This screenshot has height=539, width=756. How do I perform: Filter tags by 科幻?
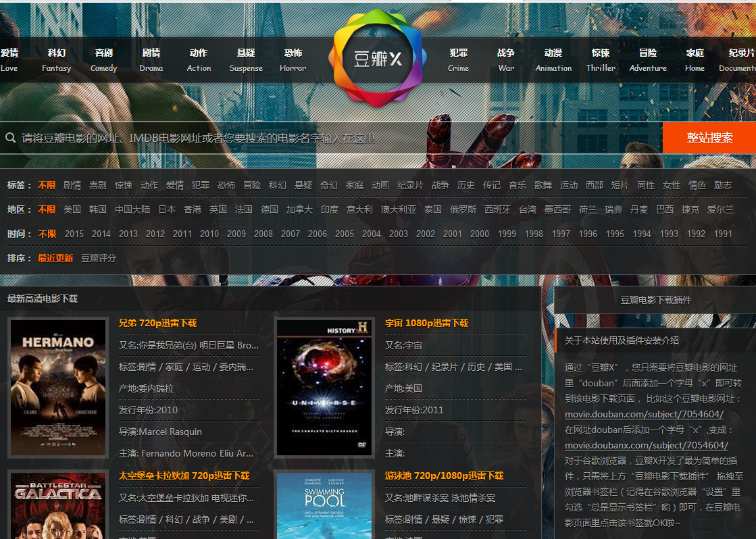click(x=277, y=185)
